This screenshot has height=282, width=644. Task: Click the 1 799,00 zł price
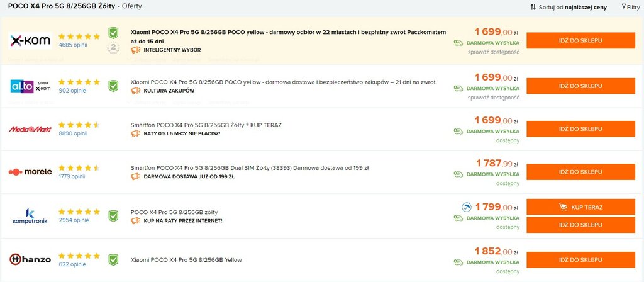point(497,206)
